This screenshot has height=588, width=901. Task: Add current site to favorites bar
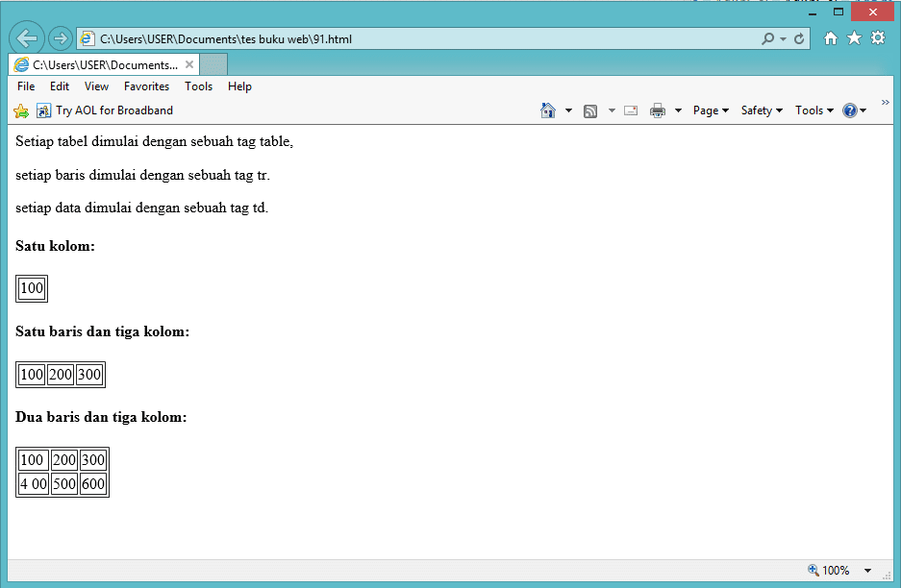[19, 110]
